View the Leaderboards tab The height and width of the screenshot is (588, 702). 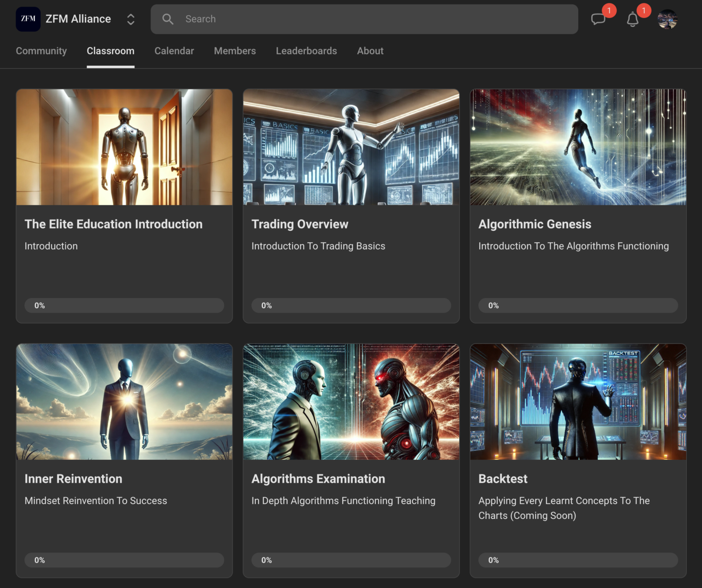[x=306, y=51]
